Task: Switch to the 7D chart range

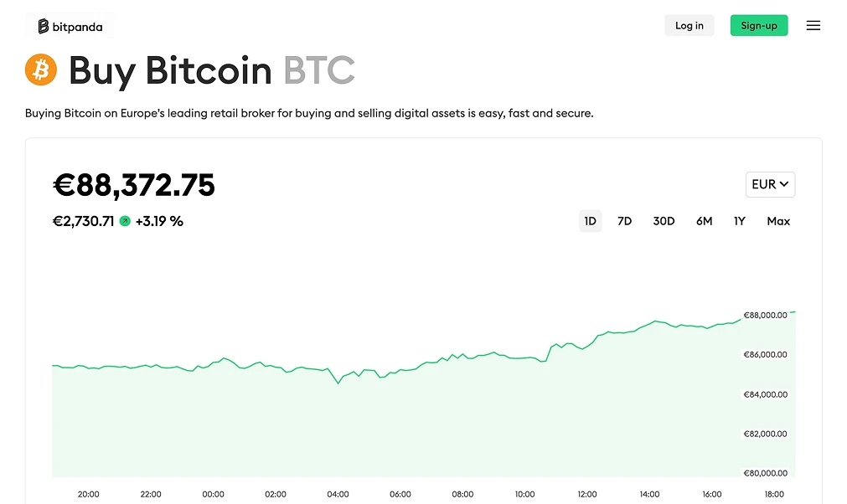Action: pos(624,221)
